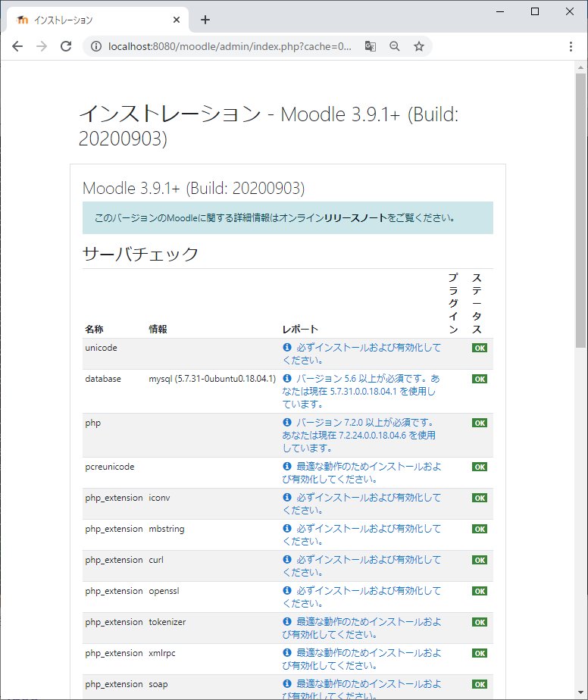Image resolution: width=588 pixels, height=700 pixels.
Task: Open mbstring extension report link
Action: click(361, 535)
